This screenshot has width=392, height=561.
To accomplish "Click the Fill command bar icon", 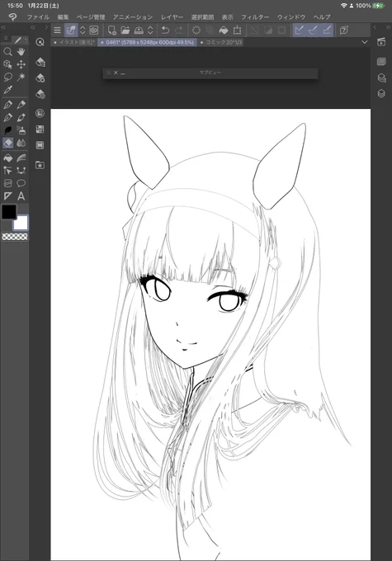I will click(224, 30).
